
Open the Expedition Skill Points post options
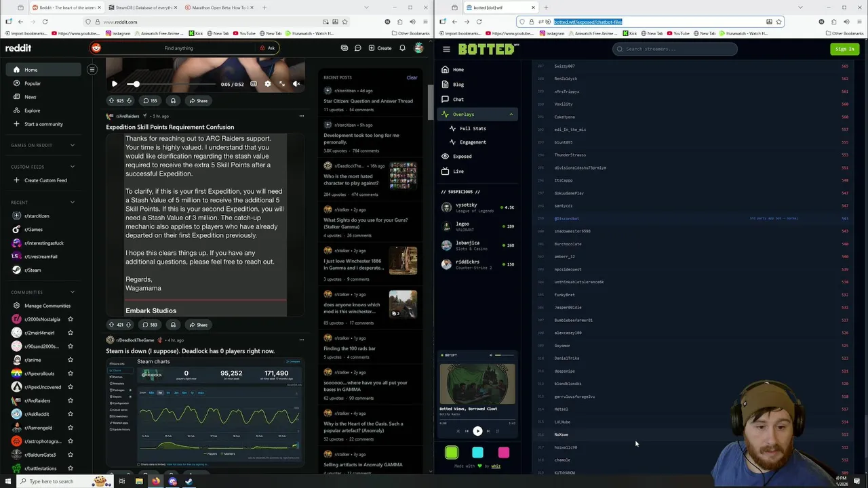click(x=302, y=116)
